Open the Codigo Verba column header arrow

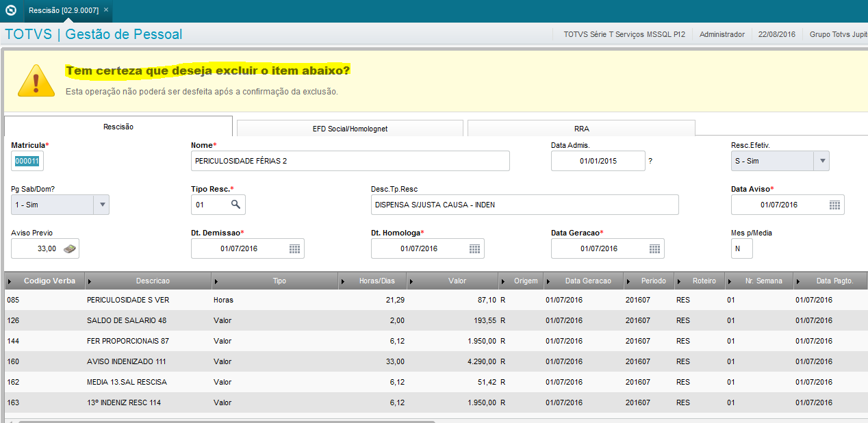[x=10, y=281]
